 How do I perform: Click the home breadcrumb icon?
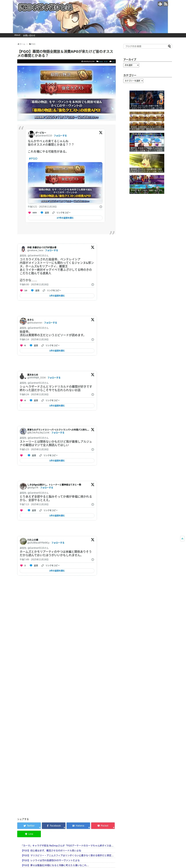click(x=19, y=44)
